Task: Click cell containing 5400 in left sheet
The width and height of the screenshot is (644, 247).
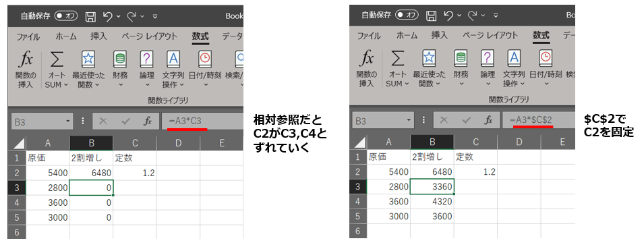Action: pyautogui.click(x=48, y=173)
